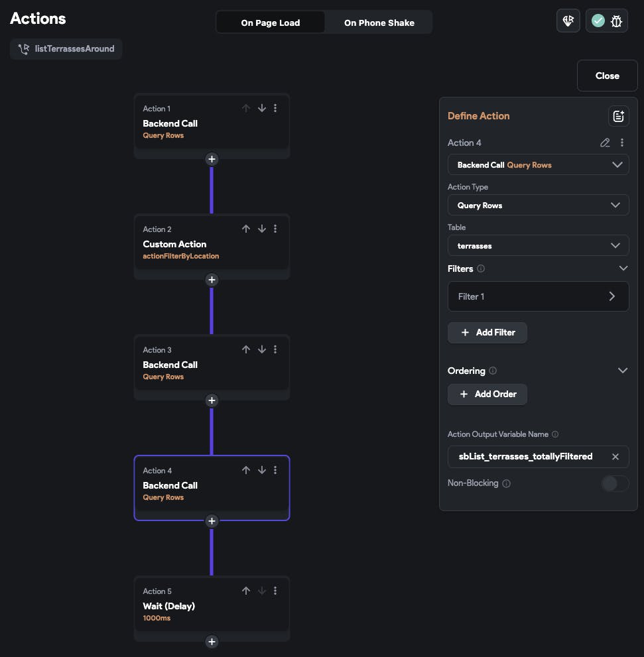The height and width of the screenshot is (657, 644).
Task: Click the action flow check status icon
Action: tap(598, 21)
